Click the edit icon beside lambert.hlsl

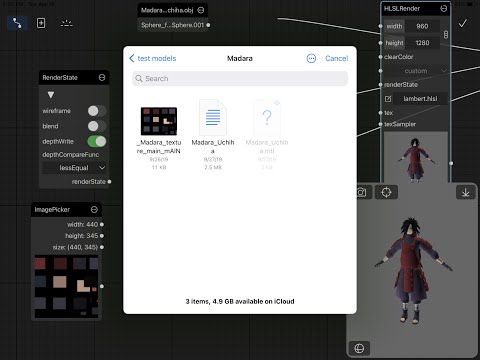coord(388,99)
